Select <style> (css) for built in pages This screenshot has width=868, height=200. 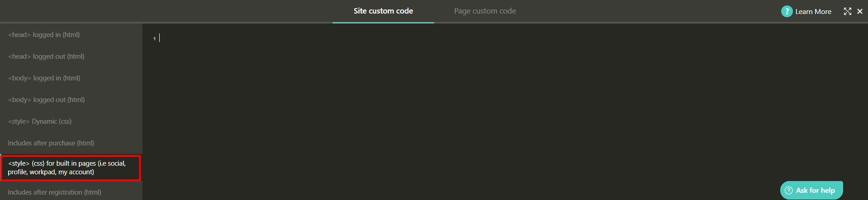[x=71, y=168]
